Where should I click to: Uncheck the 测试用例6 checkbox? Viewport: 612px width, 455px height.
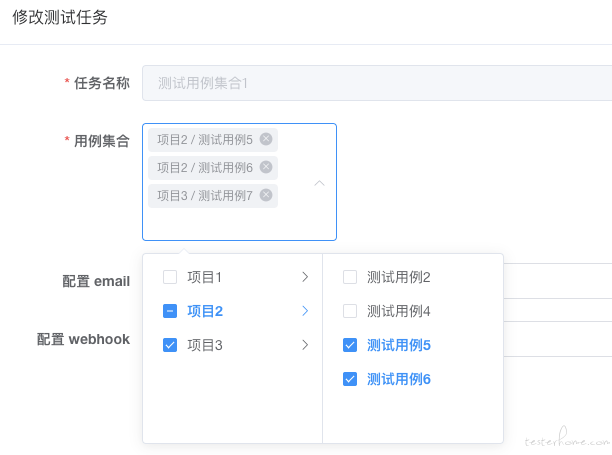[x=350, y=379]
